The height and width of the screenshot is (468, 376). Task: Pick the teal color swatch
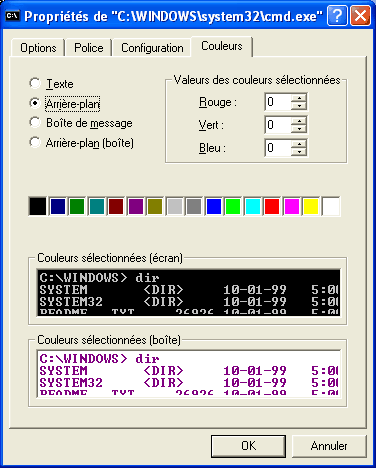97,206
